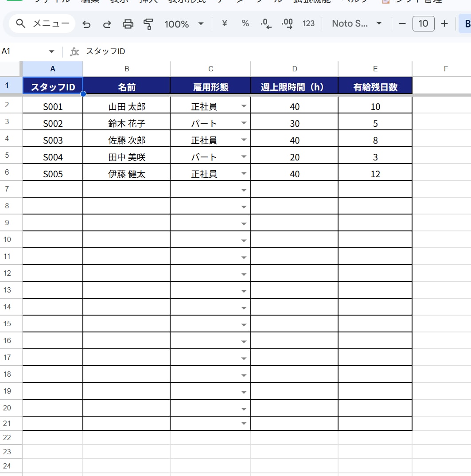Screen dimensions: 471x476
Task: Select the 雇用形態 header cell
Action: coord(210,86)
